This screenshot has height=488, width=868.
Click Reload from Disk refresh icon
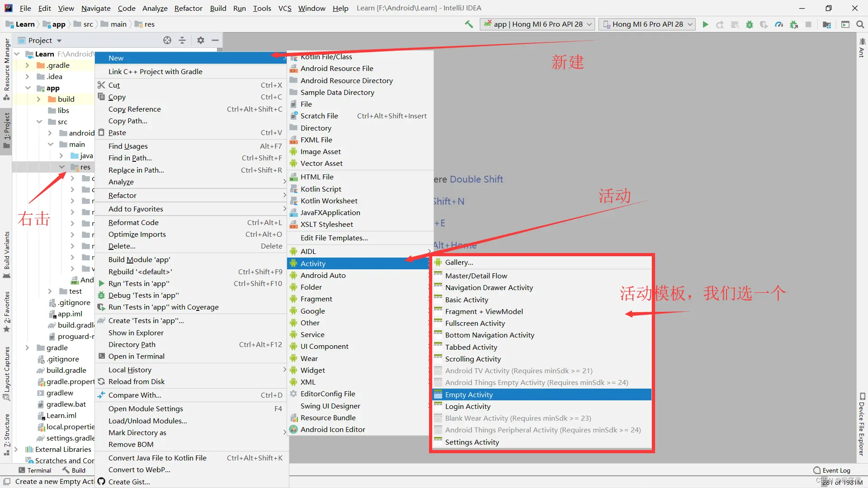pos(101,381)
